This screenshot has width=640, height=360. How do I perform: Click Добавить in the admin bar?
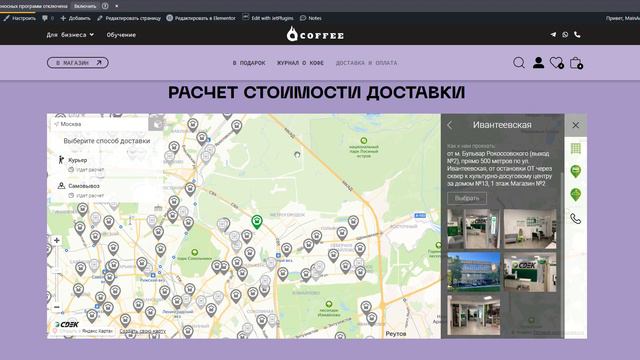(76, 18)
